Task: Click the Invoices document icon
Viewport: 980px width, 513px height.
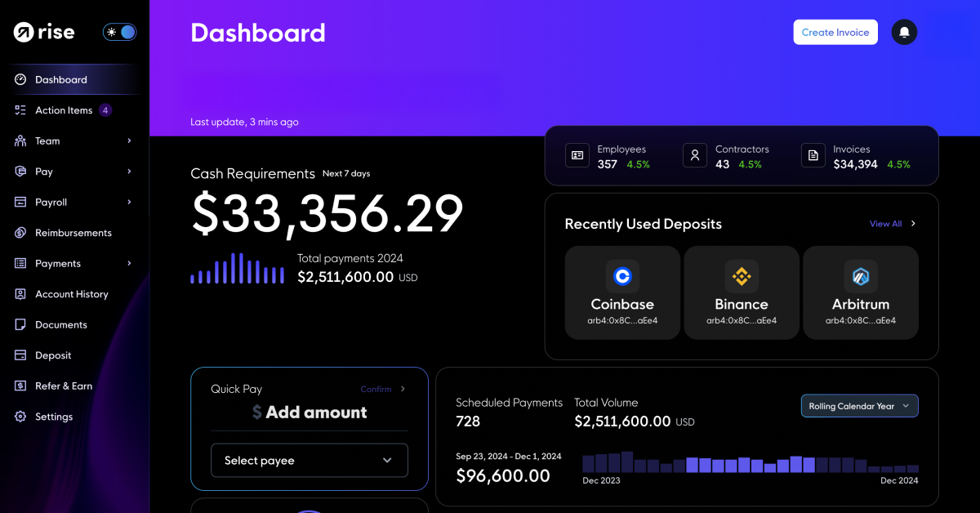Action: (813, 155)
